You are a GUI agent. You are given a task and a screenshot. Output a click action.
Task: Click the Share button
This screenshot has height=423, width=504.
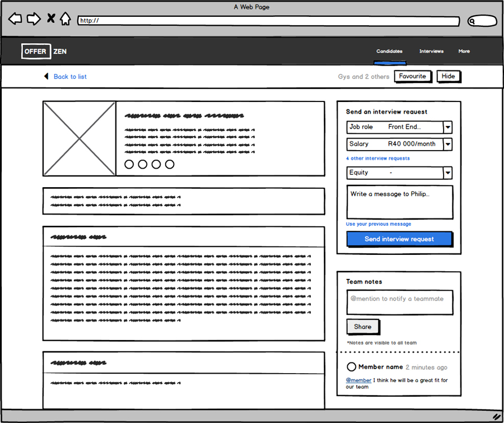coord(363,327)
